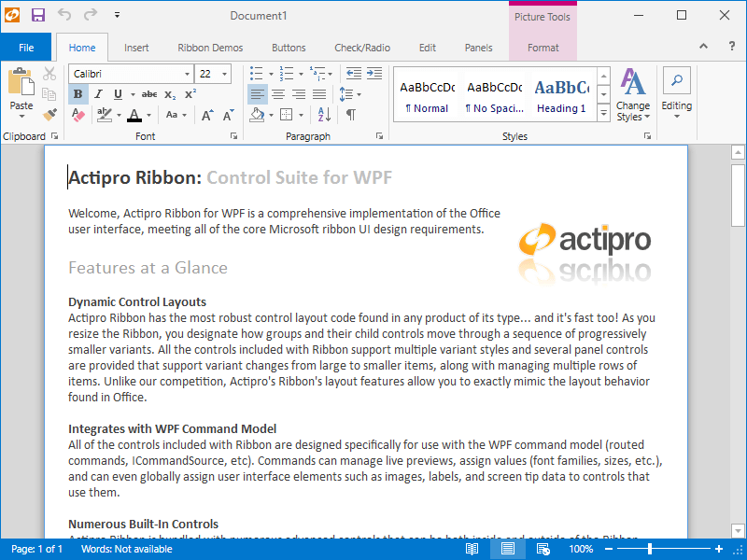Click Show/Hide paragraph marks icon
The height and width of the screenshot is (560, 747).
(351, 114)
